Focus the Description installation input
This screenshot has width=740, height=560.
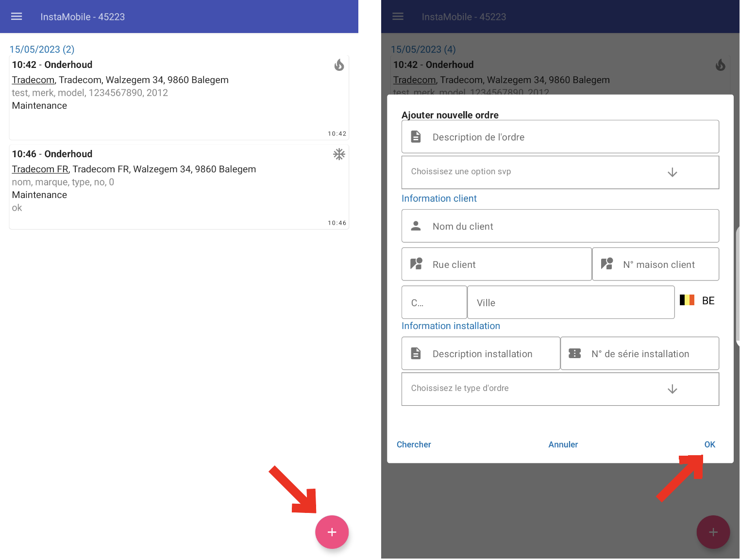click(x=481, y=353)
